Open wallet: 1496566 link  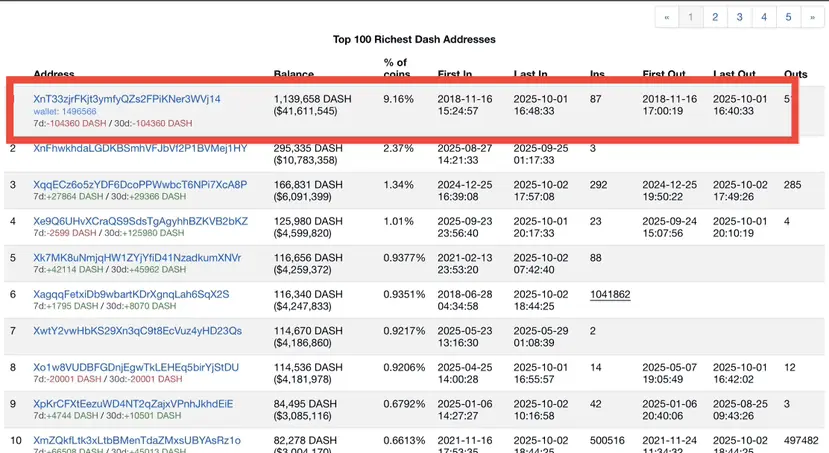pyautogui.click(x=65, y=112)
